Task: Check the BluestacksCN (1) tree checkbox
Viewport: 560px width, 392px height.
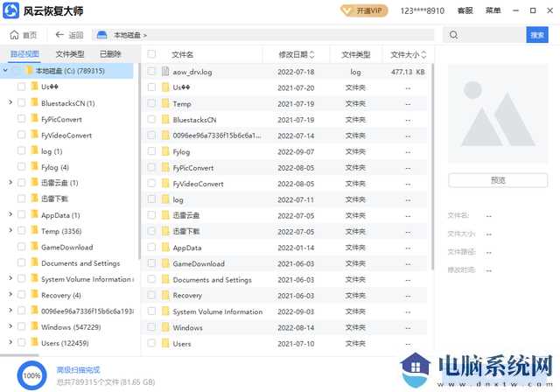Action: (21, 103)
